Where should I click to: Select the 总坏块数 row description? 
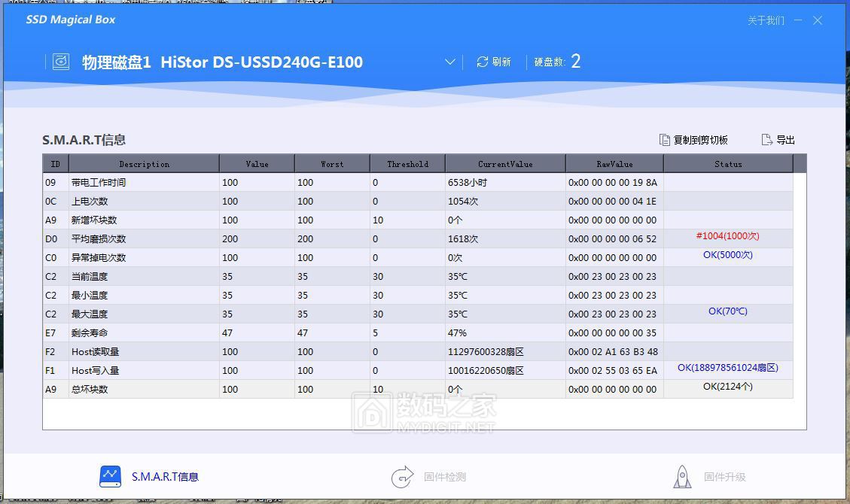[90, 389]
